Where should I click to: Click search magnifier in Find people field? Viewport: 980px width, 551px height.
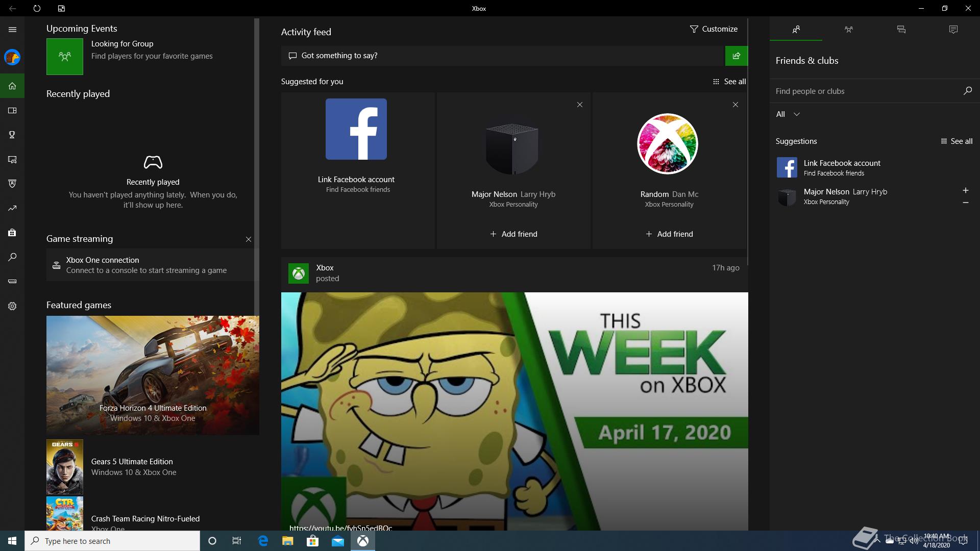point(967,91)
